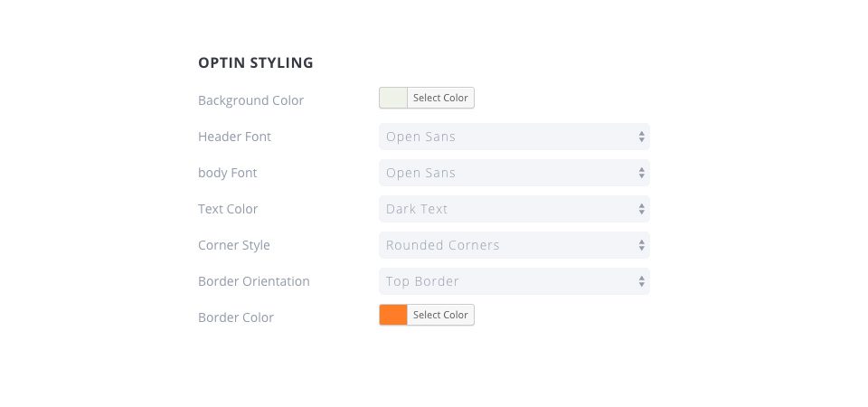Click the arrows icon on Header Font select

641,137
